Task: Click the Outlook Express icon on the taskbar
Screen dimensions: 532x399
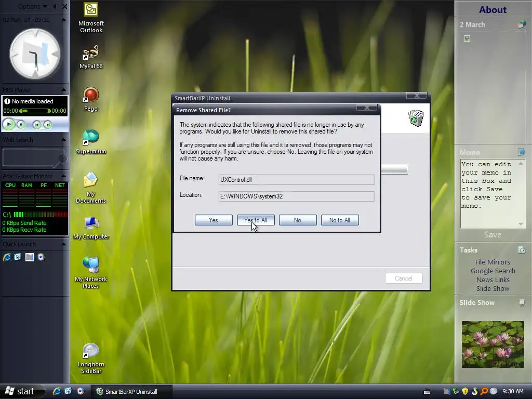Action: 68,391
